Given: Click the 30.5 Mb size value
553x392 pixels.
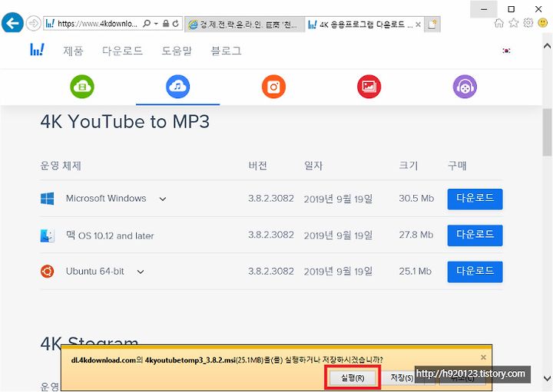Looking at the screenshot, I should (416, 198).
